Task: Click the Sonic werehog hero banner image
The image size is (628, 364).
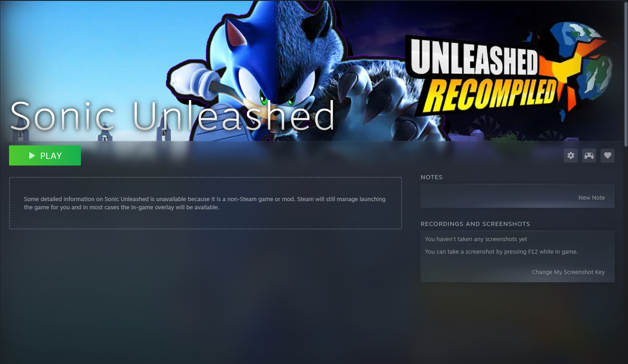Action: pos(312,71)
